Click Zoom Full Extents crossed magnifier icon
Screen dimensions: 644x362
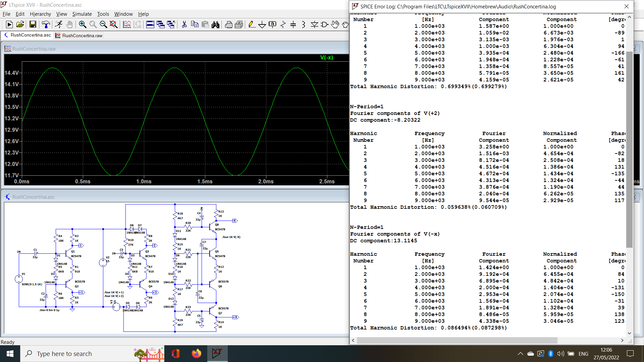point(114,24)
